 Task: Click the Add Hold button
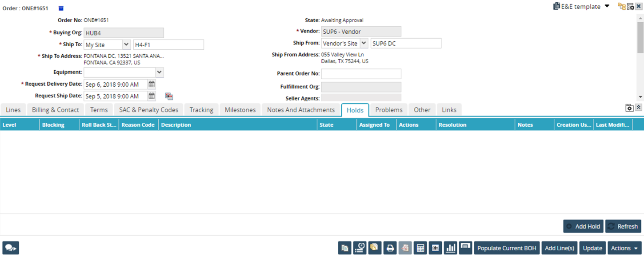(x=583, y=226)
